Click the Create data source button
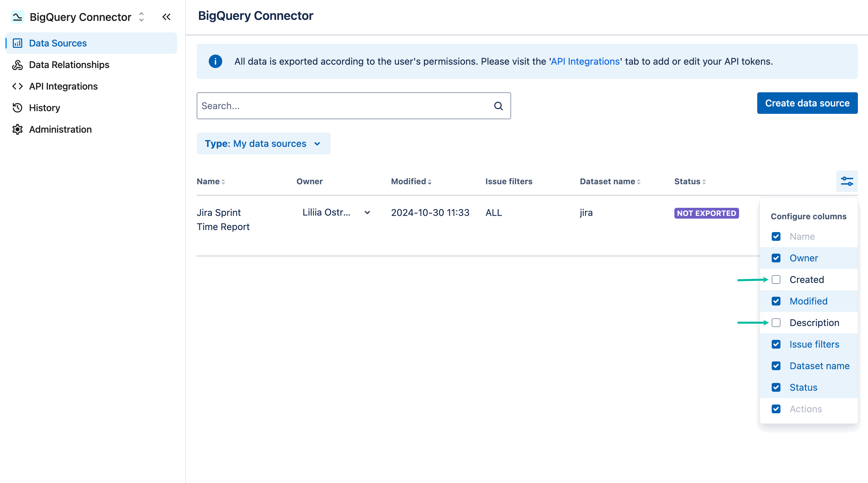The image size is (868, 483). pos(807,103)
